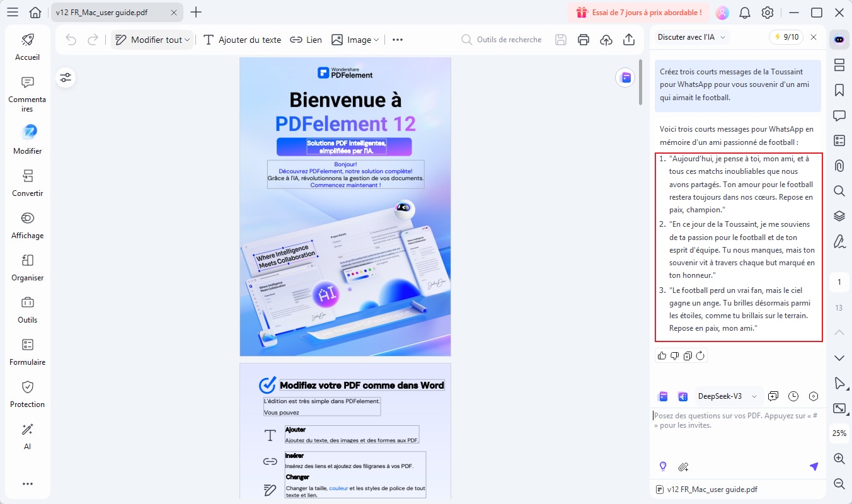This screenshot has height=504, width=852.
Task: Open the settings gear in title bar
Action: [x=768, y=13]
